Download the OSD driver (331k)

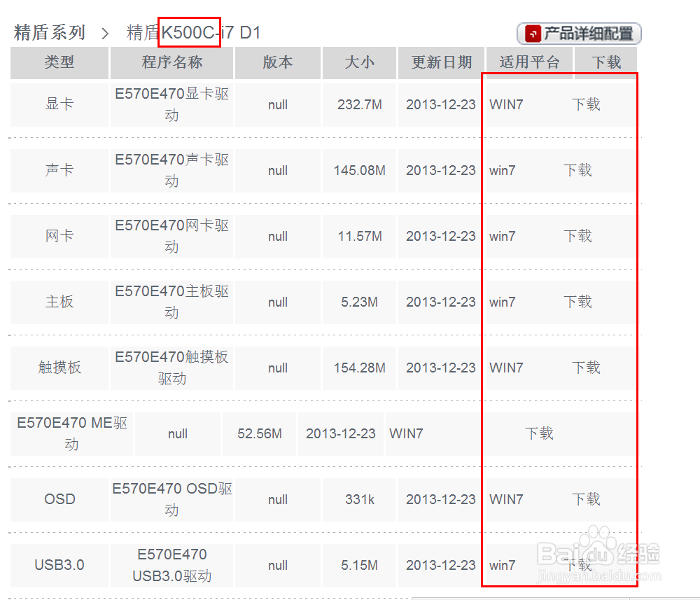pyautogui.click(x=586, y=499)
